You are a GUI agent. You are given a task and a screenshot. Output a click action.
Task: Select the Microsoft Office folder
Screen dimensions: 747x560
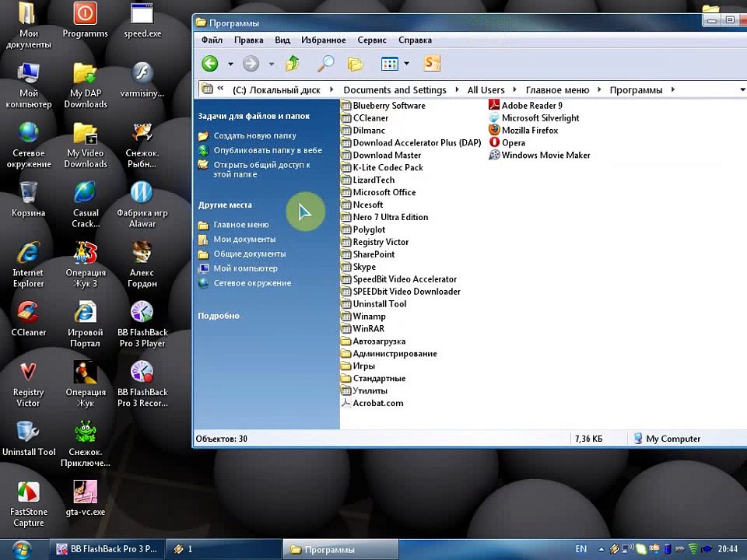(x=379, y=192)
